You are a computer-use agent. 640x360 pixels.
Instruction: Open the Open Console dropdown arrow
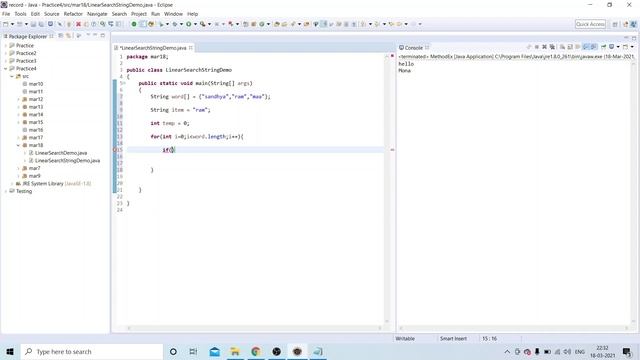(632, 47)
